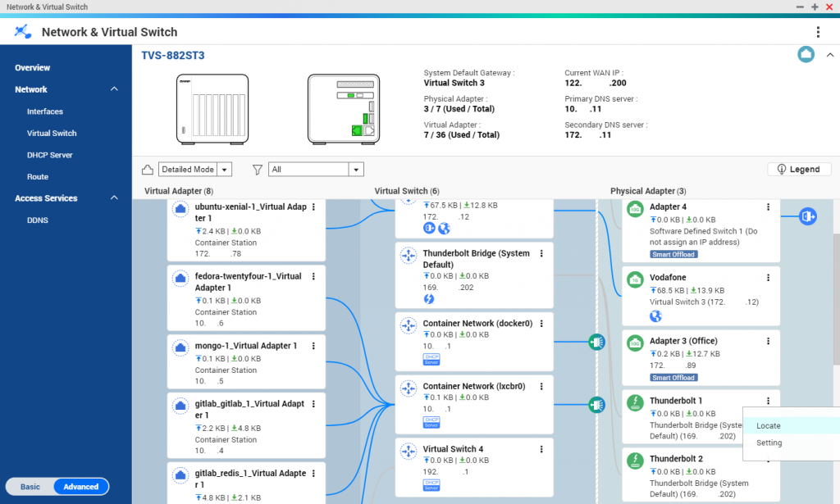This screenshot has width=840, height=504.
Task: Click the green port icon linking docker0 network
Action: [596, 342]
